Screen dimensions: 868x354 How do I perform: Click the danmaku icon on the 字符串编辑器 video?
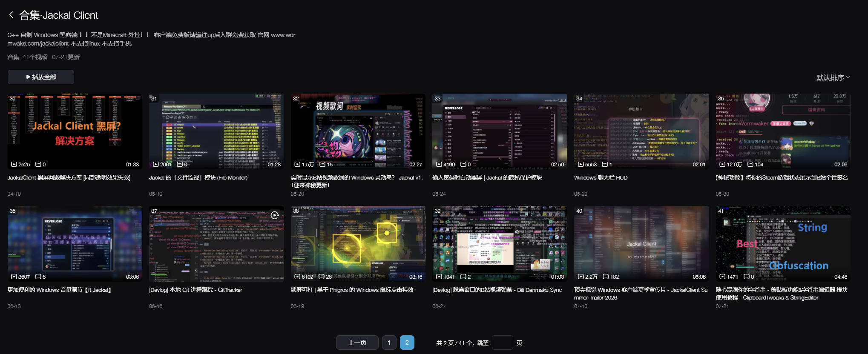tap(746, 277)
